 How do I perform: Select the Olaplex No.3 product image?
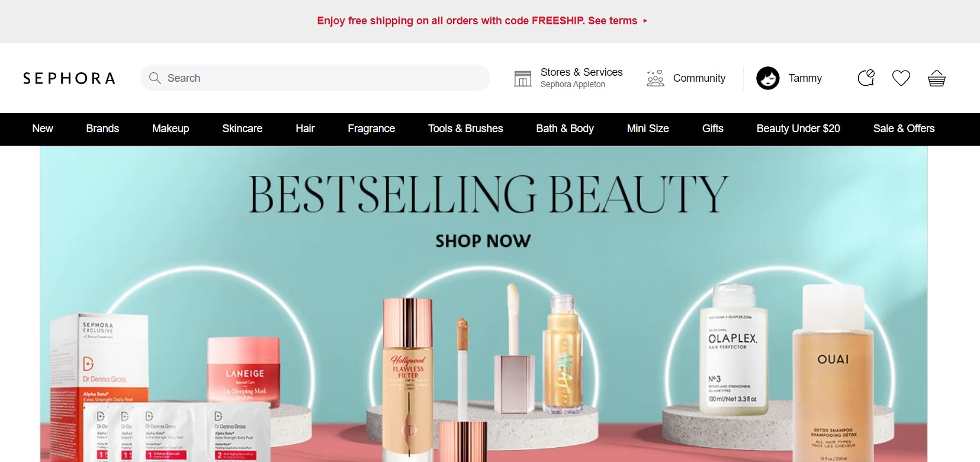click(734, 352)
